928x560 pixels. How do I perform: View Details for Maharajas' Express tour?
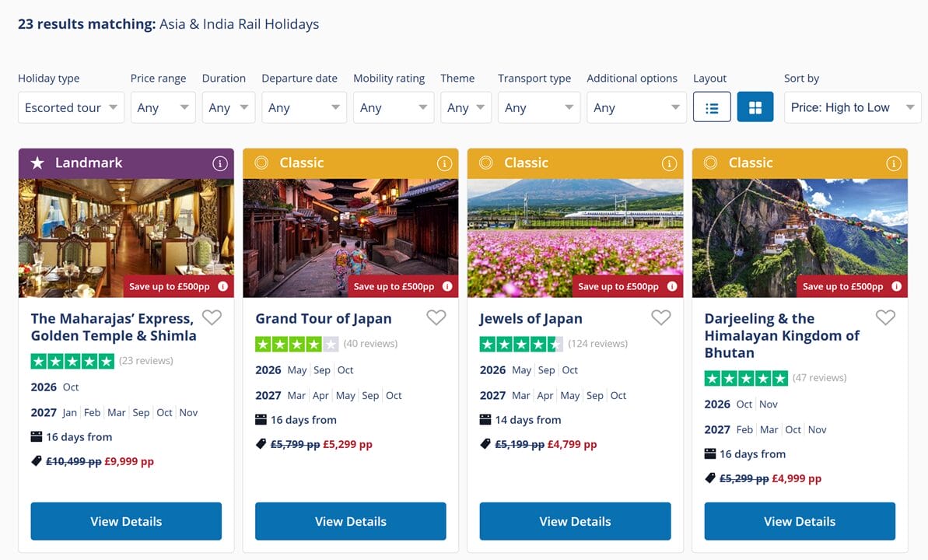tap(126, 522)
